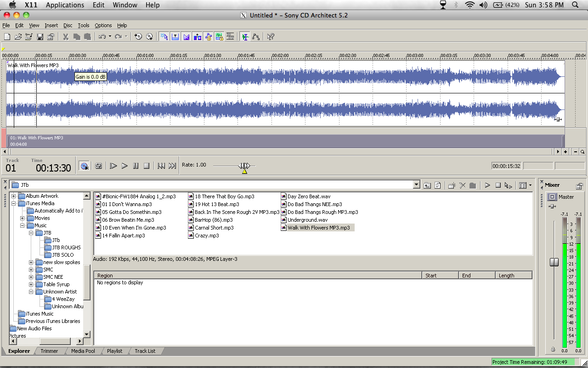Open the File menu
Image resolution: width=588 pixels, height=368 pixels.
pos(6,25)
